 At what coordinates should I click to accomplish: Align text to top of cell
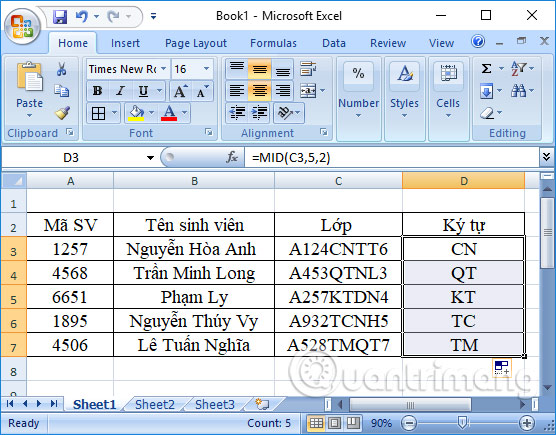tap(237, 69)
